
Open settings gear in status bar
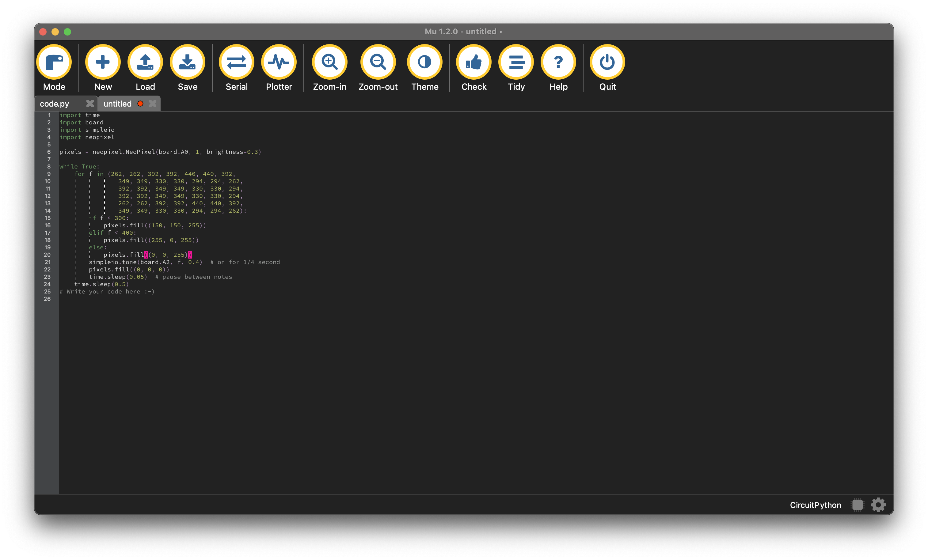point(878,505)
